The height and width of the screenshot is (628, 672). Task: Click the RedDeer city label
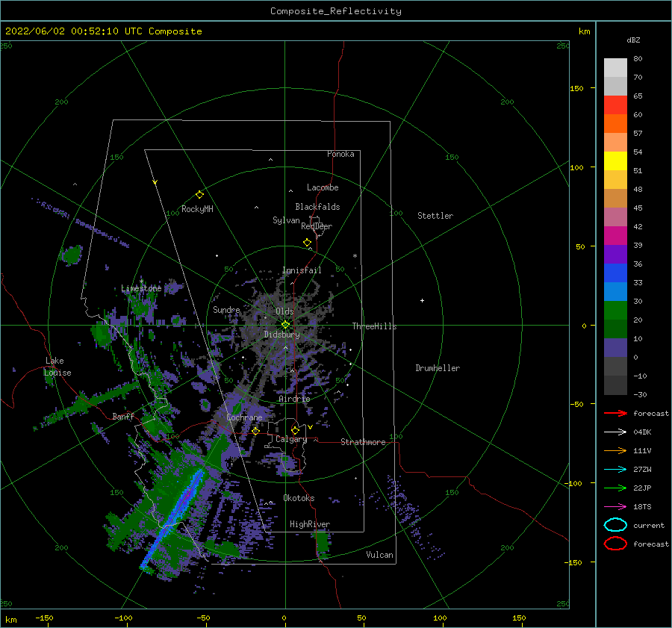coord(317,226)
